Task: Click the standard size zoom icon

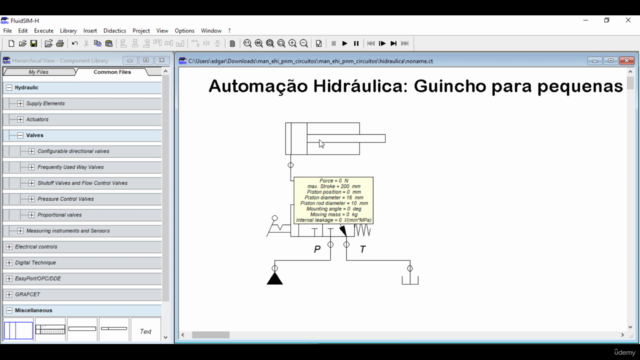Action: click(x=247, y=43)
